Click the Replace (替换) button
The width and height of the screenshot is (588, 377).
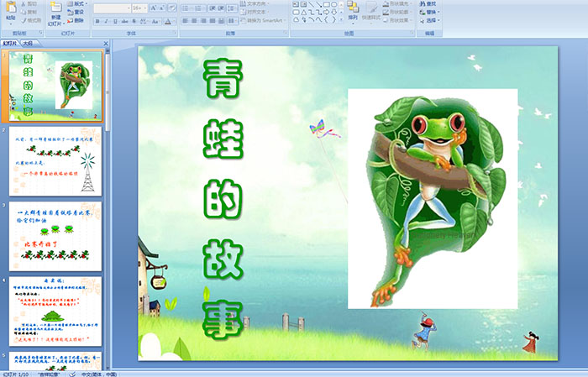click(430, 13)
